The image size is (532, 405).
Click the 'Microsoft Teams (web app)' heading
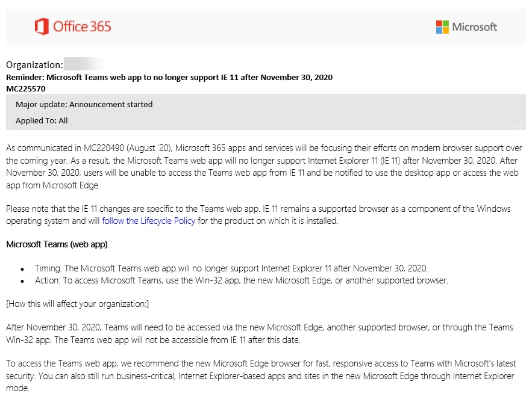57,244
